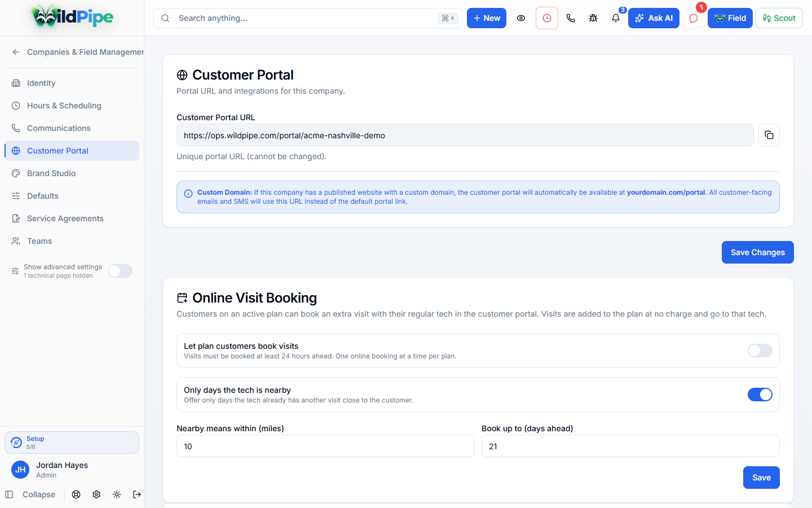Collapse the sidebar
This screenshot has width=812, height=508.
click(x=30, y=494)
